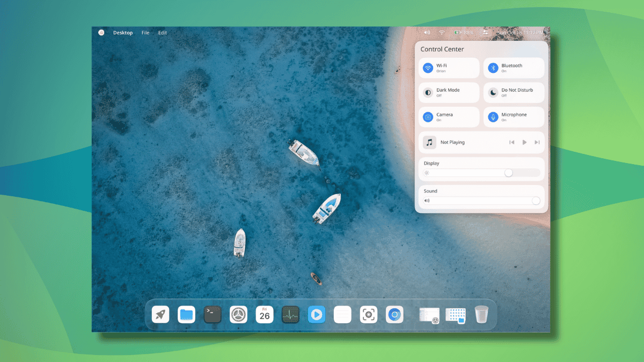This screenshot has height=362, width=644.
Task: Open the Trash in the dock
Action: [481, 314]
